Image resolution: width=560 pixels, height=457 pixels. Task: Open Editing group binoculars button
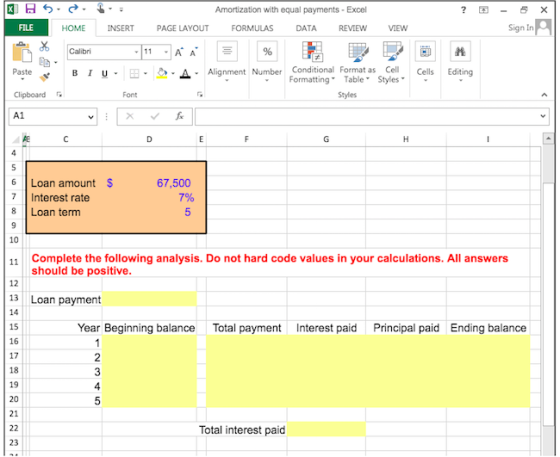tap(460, 61)
